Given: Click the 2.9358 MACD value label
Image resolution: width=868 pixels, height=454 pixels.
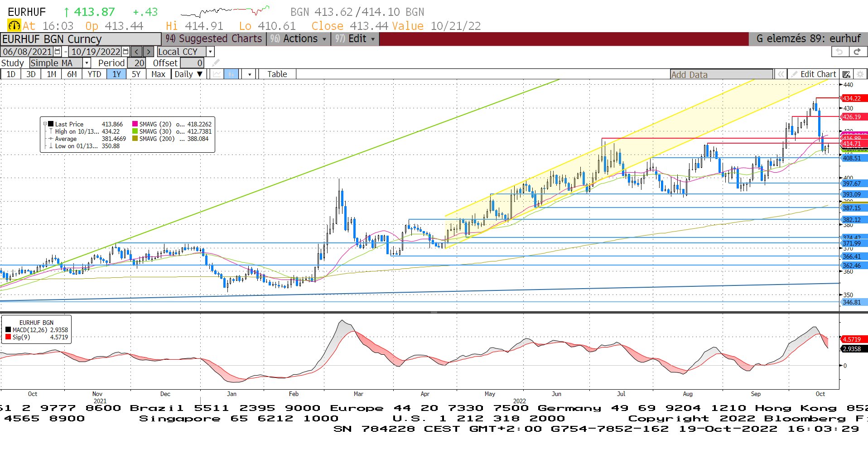Looking at the screenshot, I should click(854, 349).
